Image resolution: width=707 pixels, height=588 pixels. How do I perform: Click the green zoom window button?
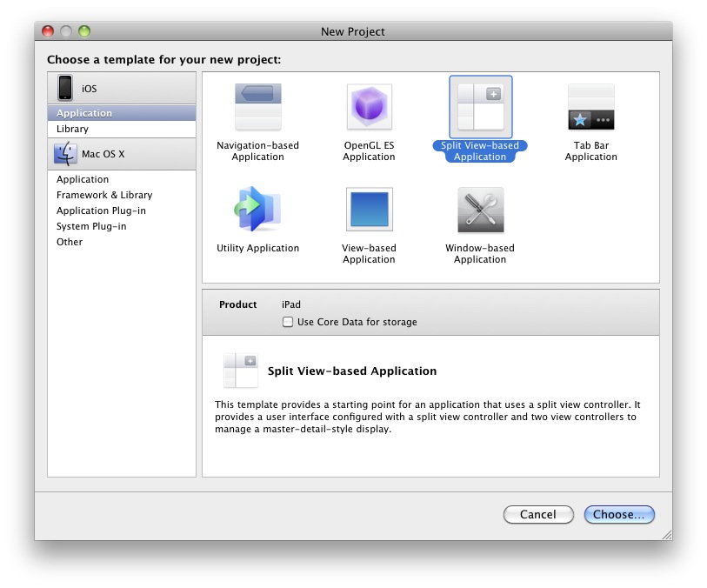[x=84, y=31]
